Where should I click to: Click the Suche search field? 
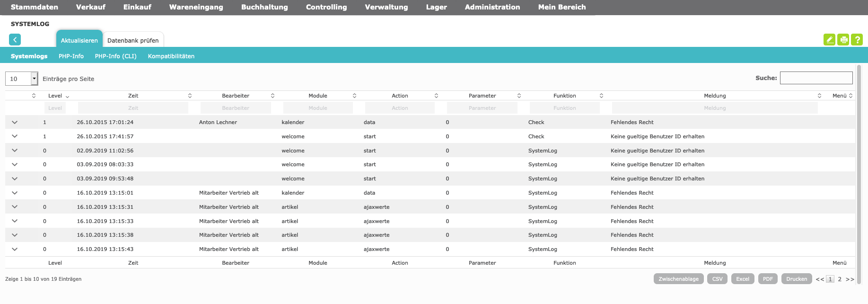pos(816,78)
